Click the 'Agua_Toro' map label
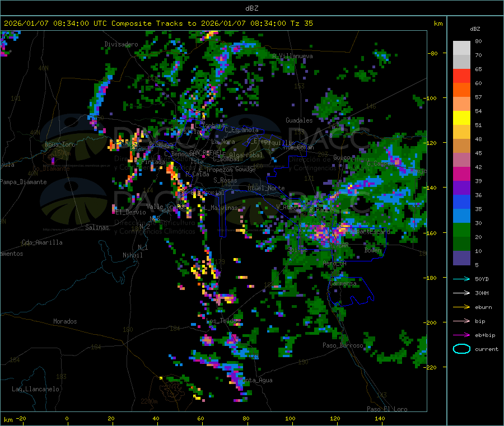Viewport: 504px width, 426px height. pyautogui.click(x=60, y=144)
